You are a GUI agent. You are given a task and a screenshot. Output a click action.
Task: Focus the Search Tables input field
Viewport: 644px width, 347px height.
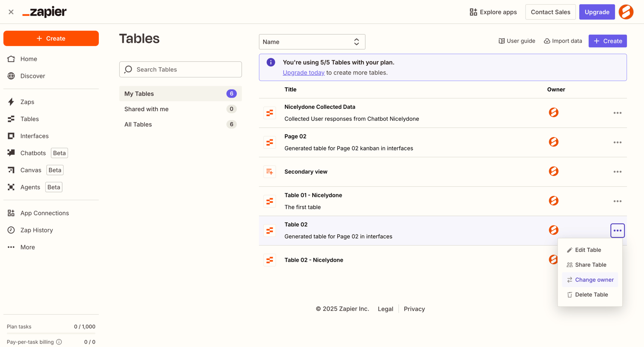[x=181, y=69]
